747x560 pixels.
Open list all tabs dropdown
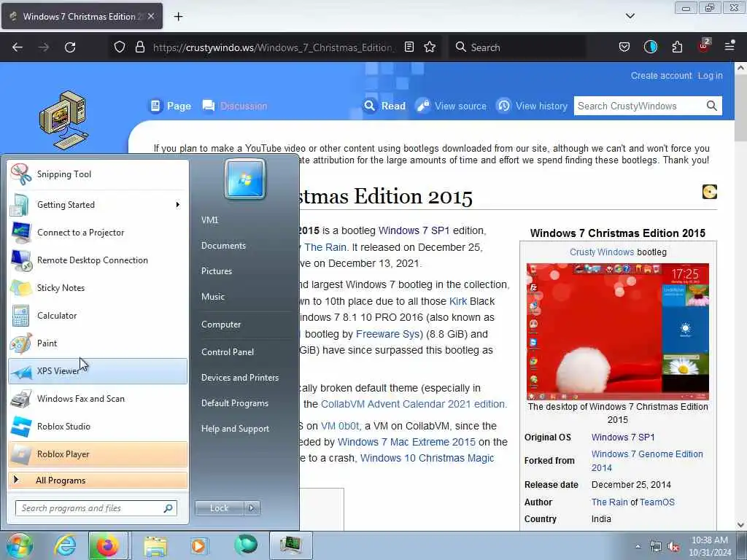click(630, 16)
